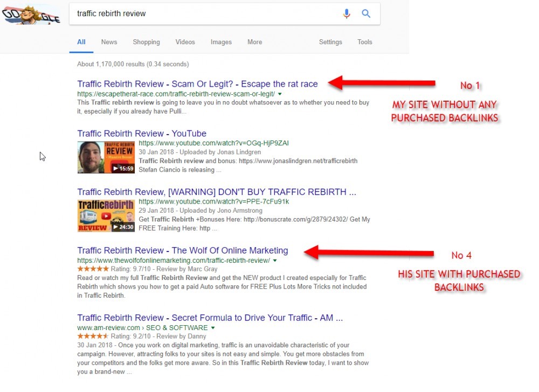Click the 30 Jan 2018 Uploaded by Jonas Lindgren line

click(200, 152)
